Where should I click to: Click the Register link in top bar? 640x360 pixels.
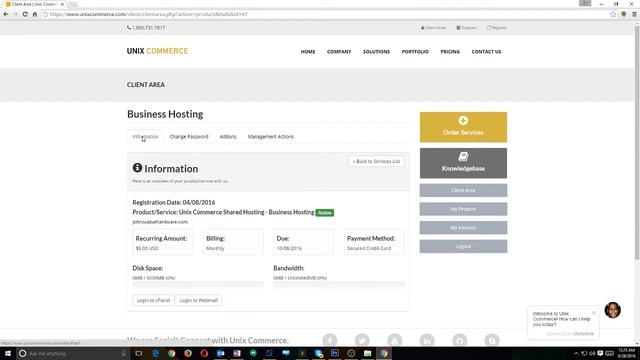[x=496, y=28]
